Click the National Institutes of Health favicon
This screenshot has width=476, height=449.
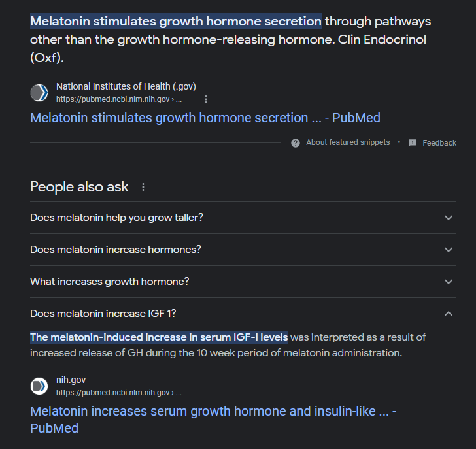(39, 93)
